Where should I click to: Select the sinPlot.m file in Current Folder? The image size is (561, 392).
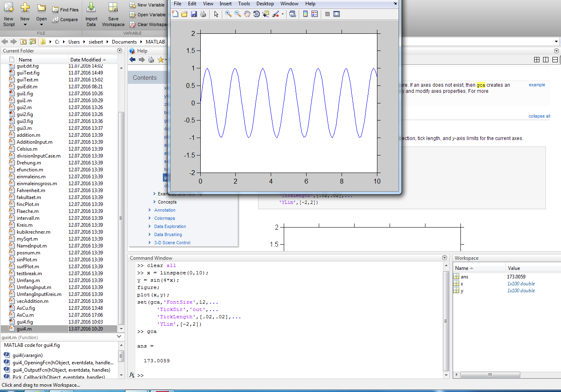pyautogui.click(x=27, y=260)
